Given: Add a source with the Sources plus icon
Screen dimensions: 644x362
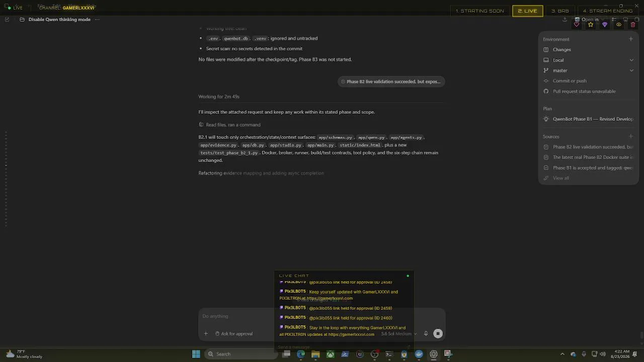Looking at the screenshot, I should pyautogui.click(x=631, y=136).
